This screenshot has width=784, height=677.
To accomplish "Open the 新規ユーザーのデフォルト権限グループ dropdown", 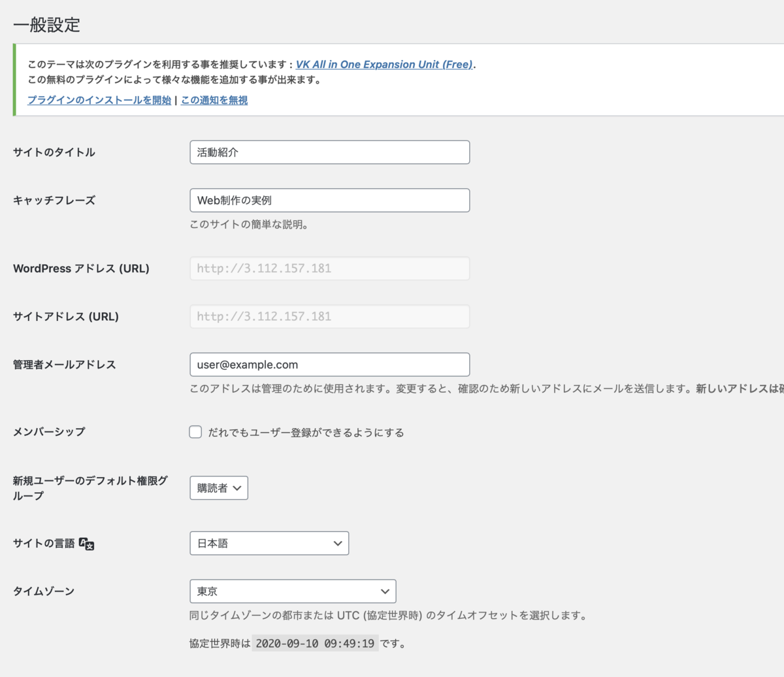I will pos(218,487).
